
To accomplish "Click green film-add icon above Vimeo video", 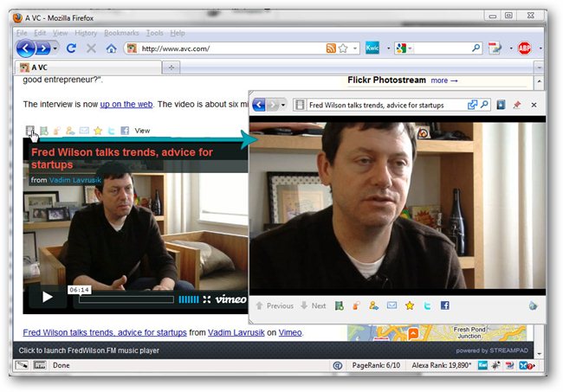I will tap(44, 131).
